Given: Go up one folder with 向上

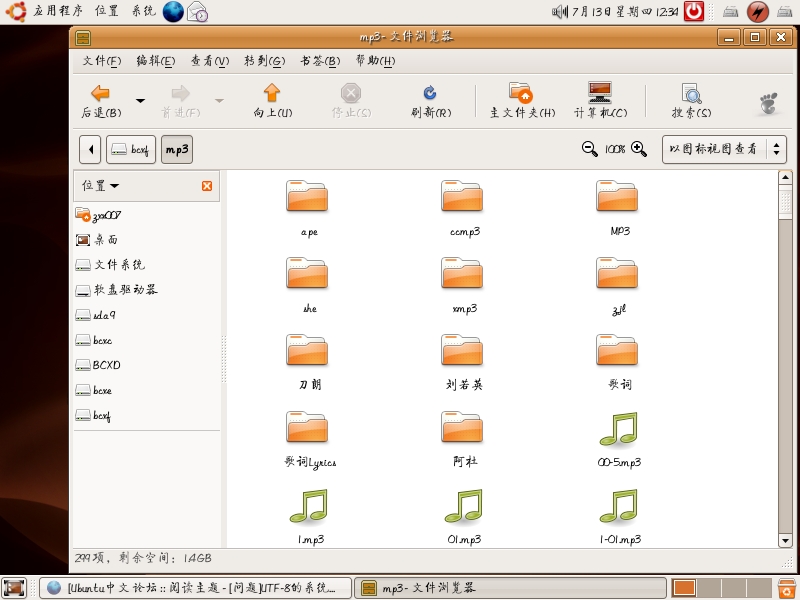Looking at the screenshot, I should coord(272,101).
